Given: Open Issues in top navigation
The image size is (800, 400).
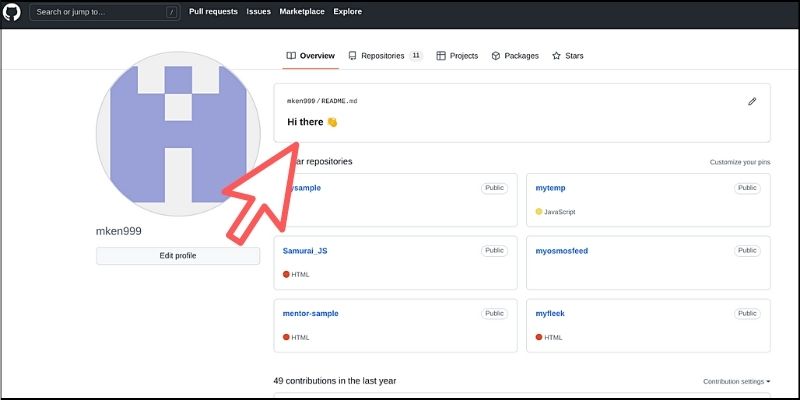Looking at the screenshot, I should pos(259,11).
